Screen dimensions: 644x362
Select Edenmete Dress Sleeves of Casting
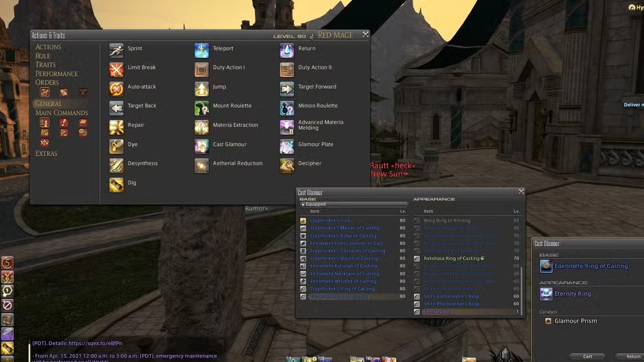[353, 243]
